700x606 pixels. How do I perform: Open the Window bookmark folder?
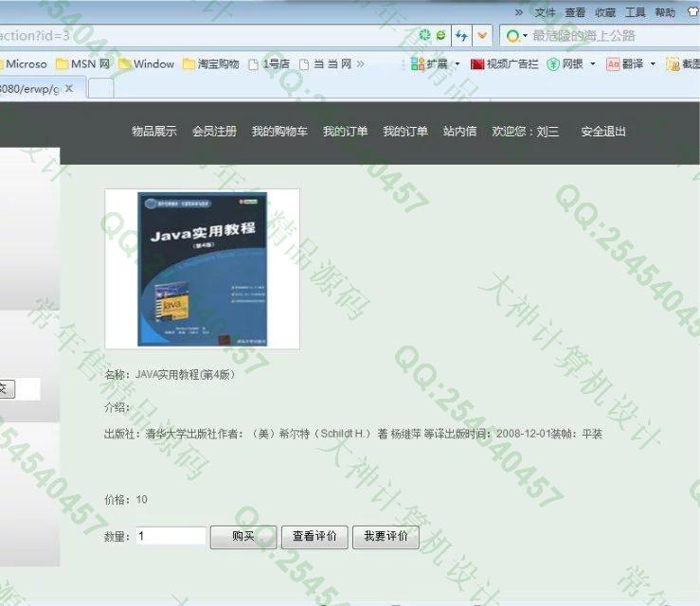click(x=147, y=64)
